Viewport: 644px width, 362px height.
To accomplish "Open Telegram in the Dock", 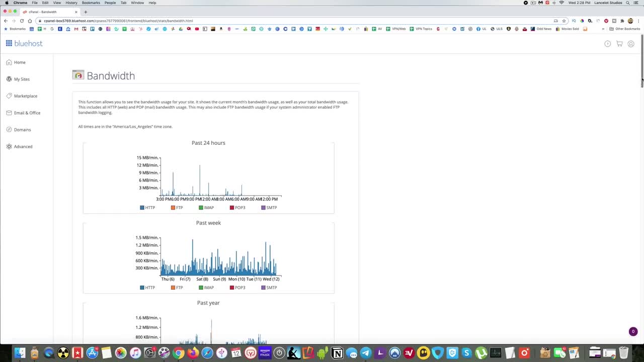I will coord(366,353).
